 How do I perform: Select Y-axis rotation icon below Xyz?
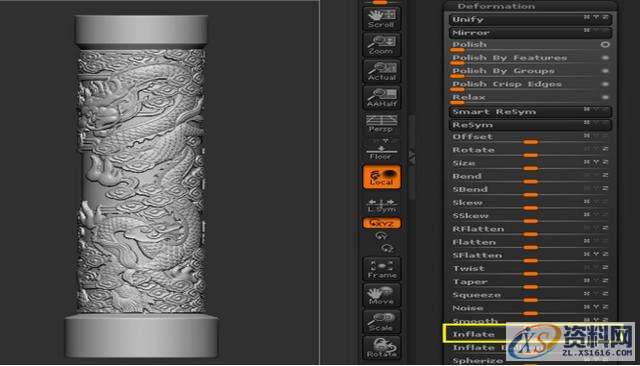pyautogui.click(x=380, y=236)
